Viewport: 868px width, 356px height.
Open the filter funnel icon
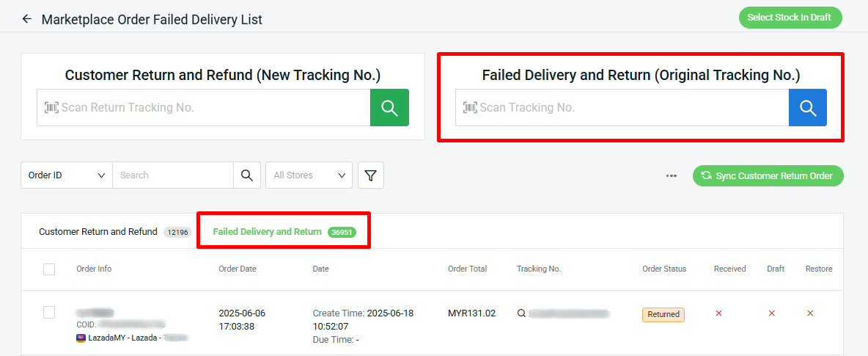(x=371, y=175)
